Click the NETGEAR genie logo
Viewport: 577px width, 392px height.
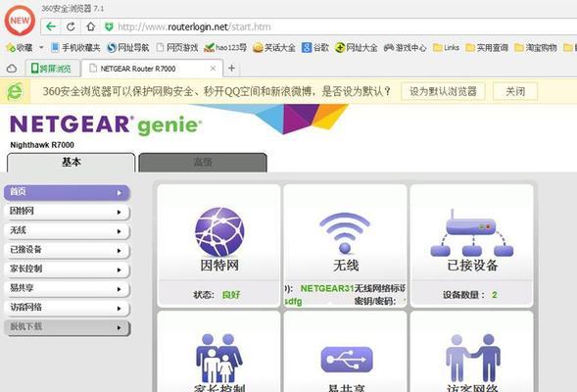point(106,124)
